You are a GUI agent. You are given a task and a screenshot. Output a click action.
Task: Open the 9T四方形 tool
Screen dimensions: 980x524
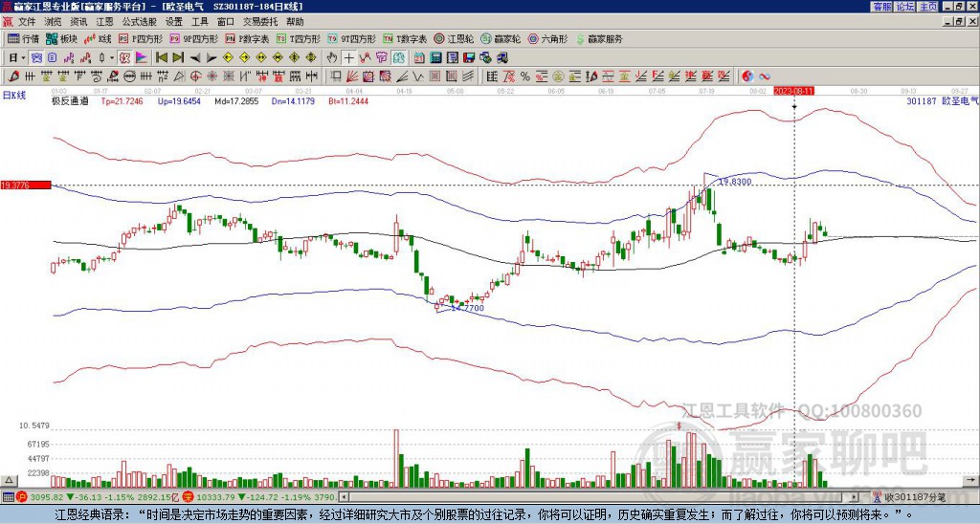coord(351,38)
